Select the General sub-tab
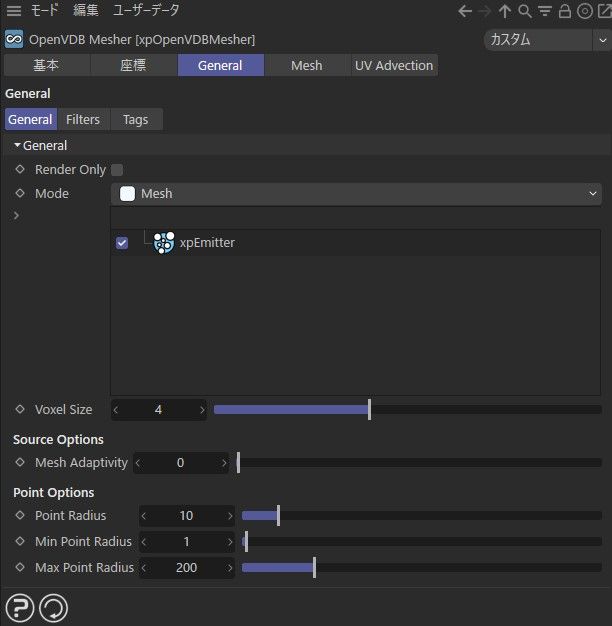The width and height of the screenshot is (612, 626). pos(30,119)
